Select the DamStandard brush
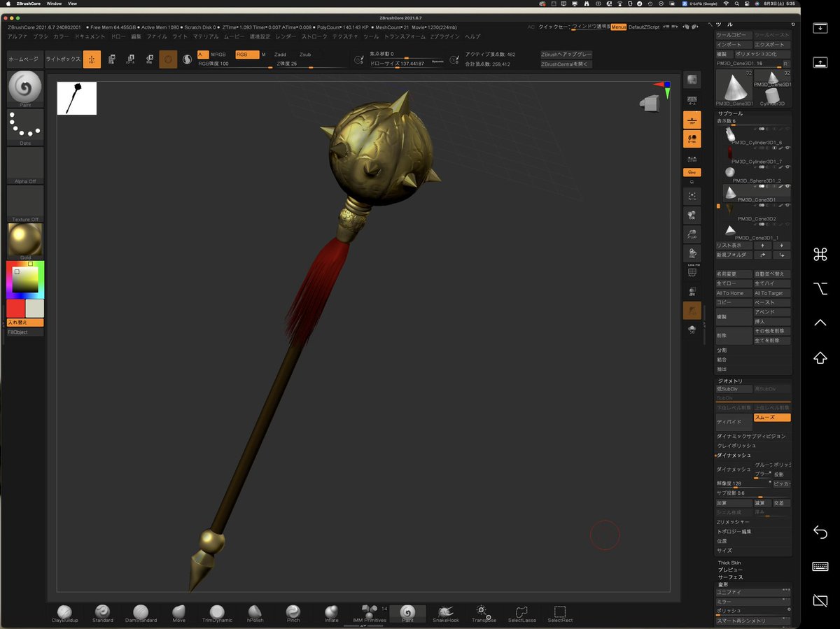 click(141, 614)
